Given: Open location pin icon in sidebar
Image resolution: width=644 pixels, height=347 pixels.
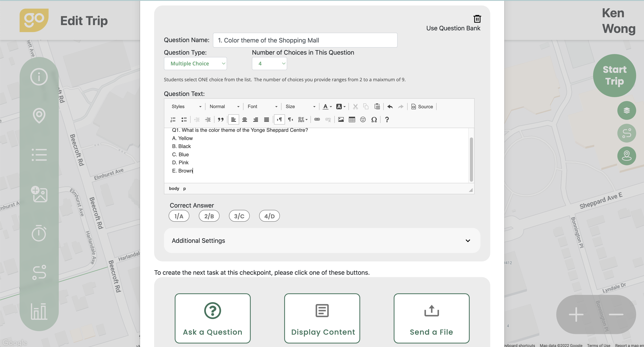Looking at the screenshot, I should coord(39,116).
